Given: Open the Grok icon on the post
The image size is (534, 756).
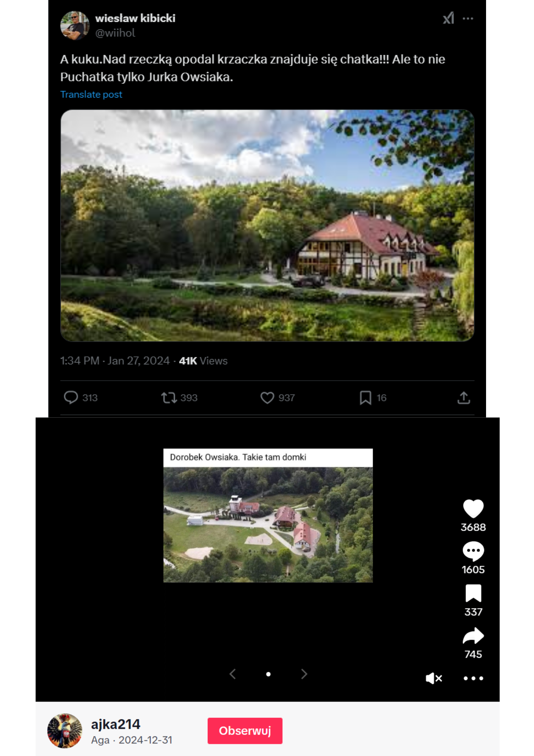Looking at the screenshot, I should tap(448, 18).
